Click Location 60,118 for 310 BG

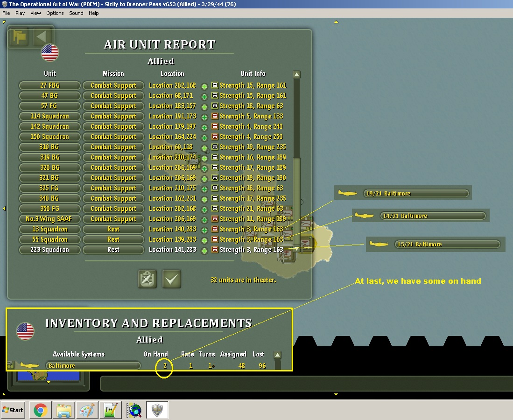[x=171, y=147]
